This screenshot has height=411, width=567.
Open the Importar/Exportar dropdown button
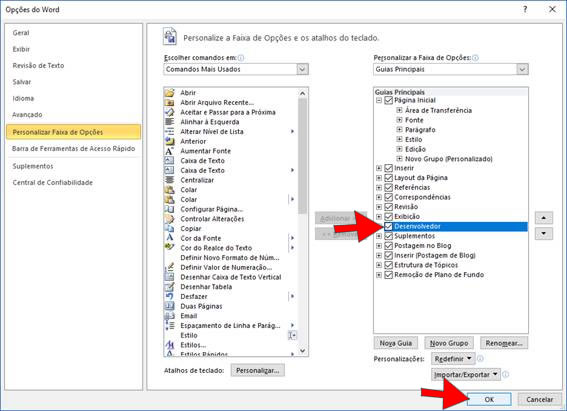466,375
